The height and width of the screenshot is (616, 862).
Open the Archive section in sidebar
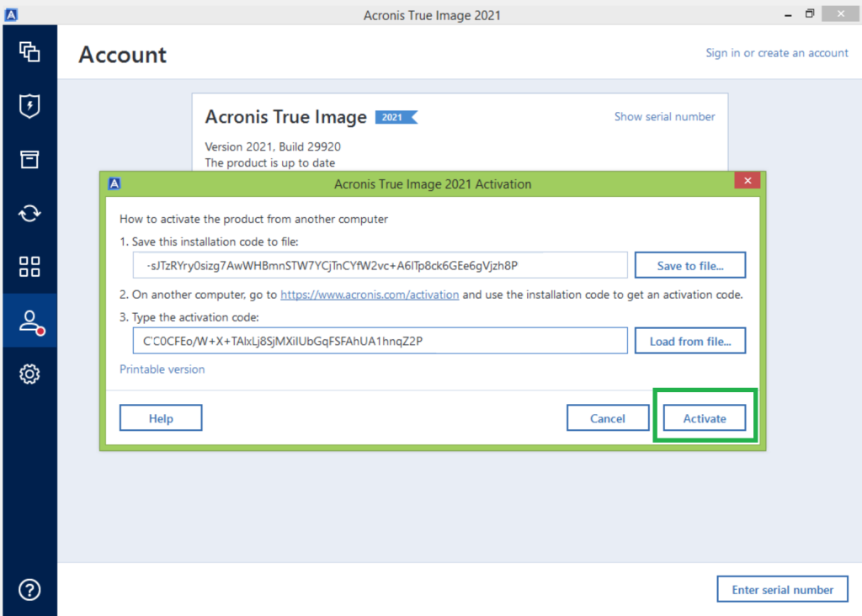point(29,159)
